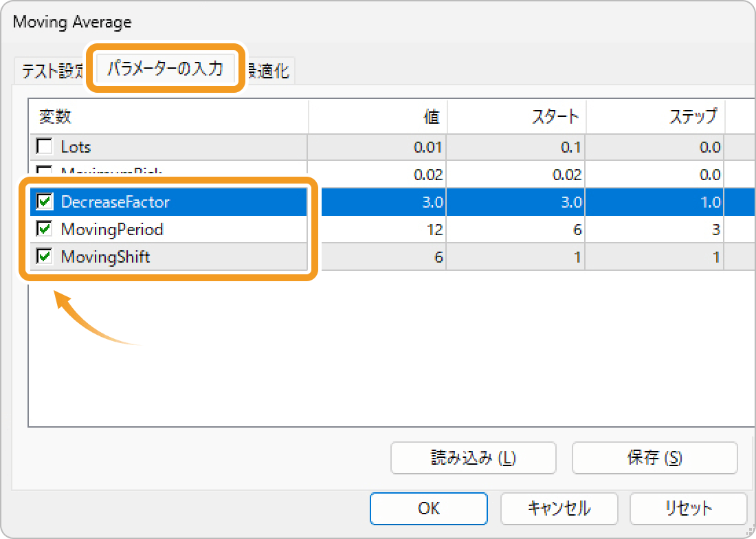
Task: Click the リセット button
Action: coord(688,508)
